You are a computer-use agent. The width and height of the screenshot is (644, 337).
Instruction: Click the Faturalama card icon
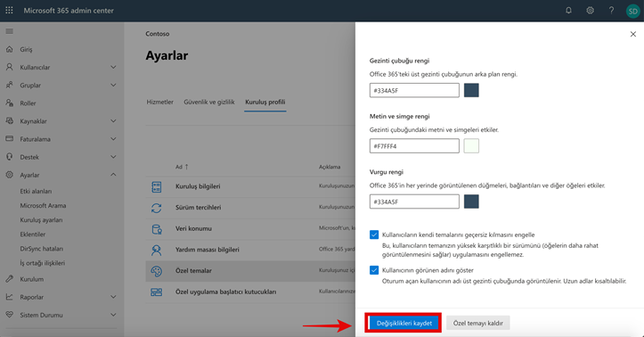(10, 139)
